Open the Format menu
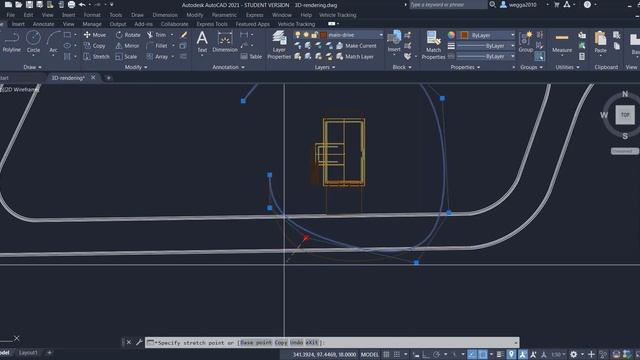The width and height of the screenshot is (640, 360). coord(92,15)
